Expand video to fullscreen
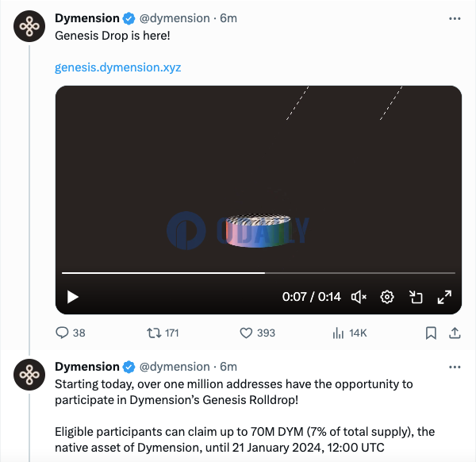Viewport: 476px width, 462px height. tap(444, 297)
